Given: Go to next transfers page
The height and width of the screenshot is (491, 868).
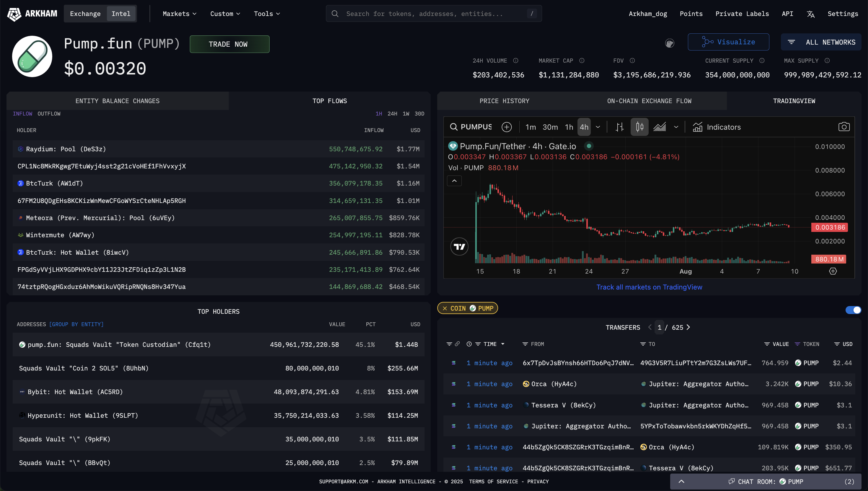Looking at the screenshot, I should click(x=688, y=327).
